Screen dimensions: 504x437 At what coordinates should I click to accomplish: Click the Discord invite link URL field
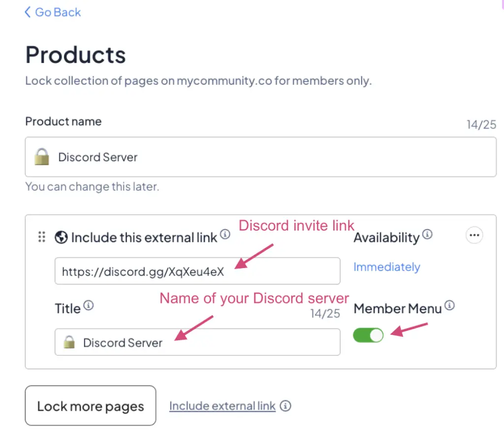[197, 270]
